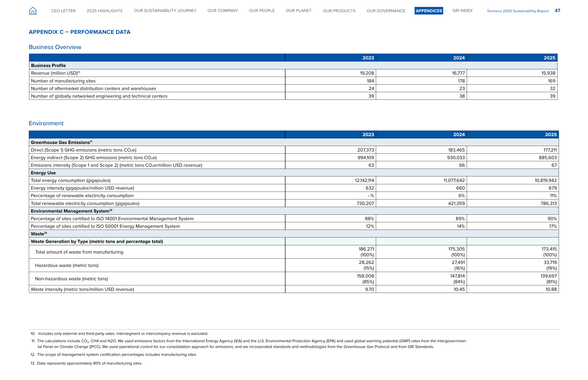Go to the 2025 HIGHLIGHTS tab
Image resolution: width=588 pixels, height=380 pixels.
104,11
